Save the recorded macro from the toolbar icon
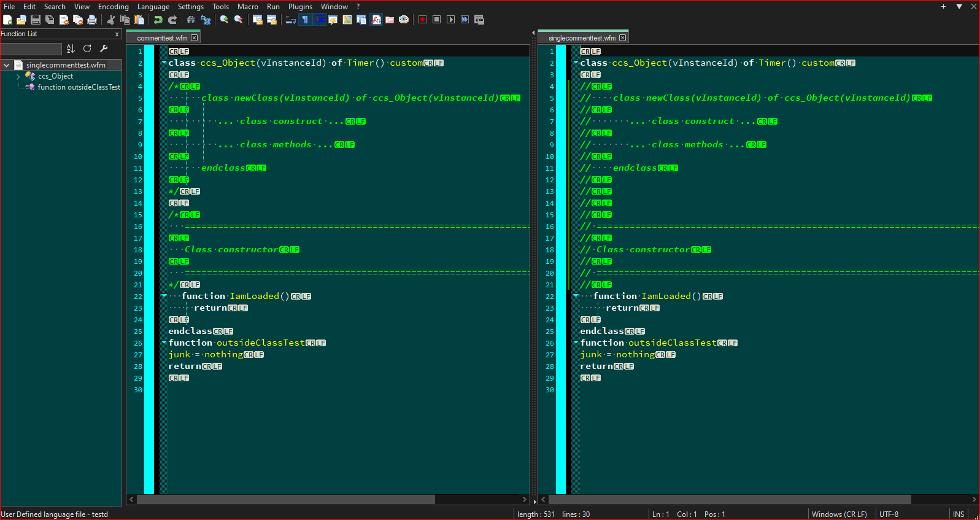Screen dimensions: 980x520 [x=479, y=20]
